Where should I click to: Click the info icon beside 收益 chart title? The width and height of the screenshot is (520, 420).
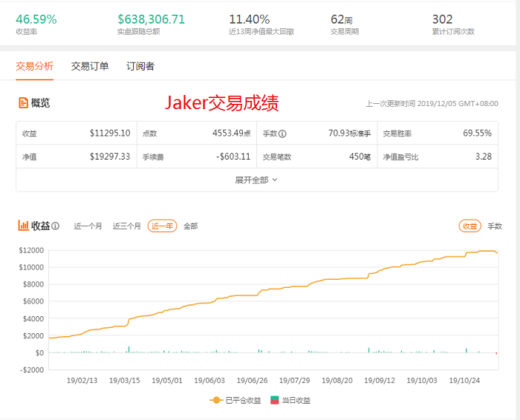point(56,226)
